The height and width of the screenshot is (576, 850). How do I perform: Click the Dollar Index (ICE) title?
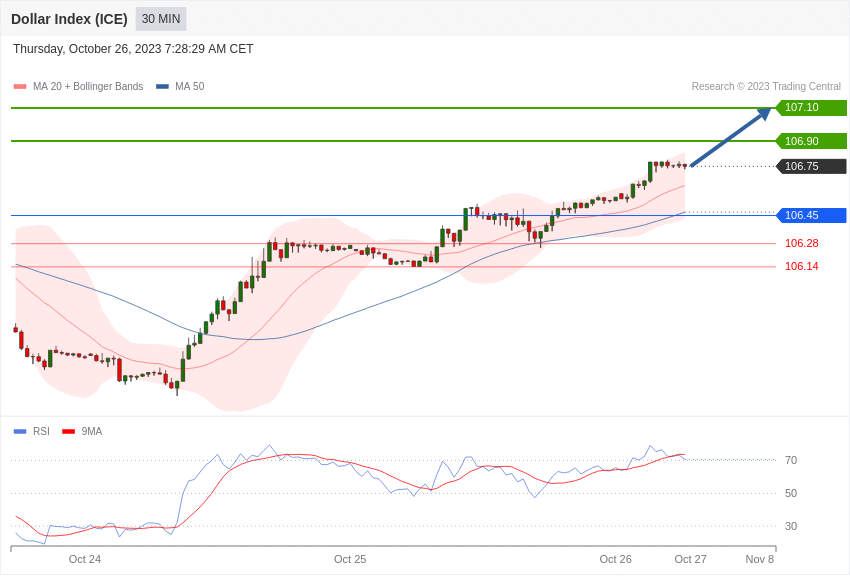(x=69, y=19)
